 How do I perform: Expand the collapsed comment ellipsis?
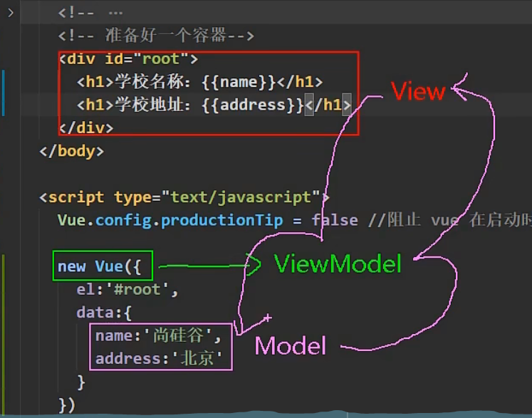click(x=115, y=13)
